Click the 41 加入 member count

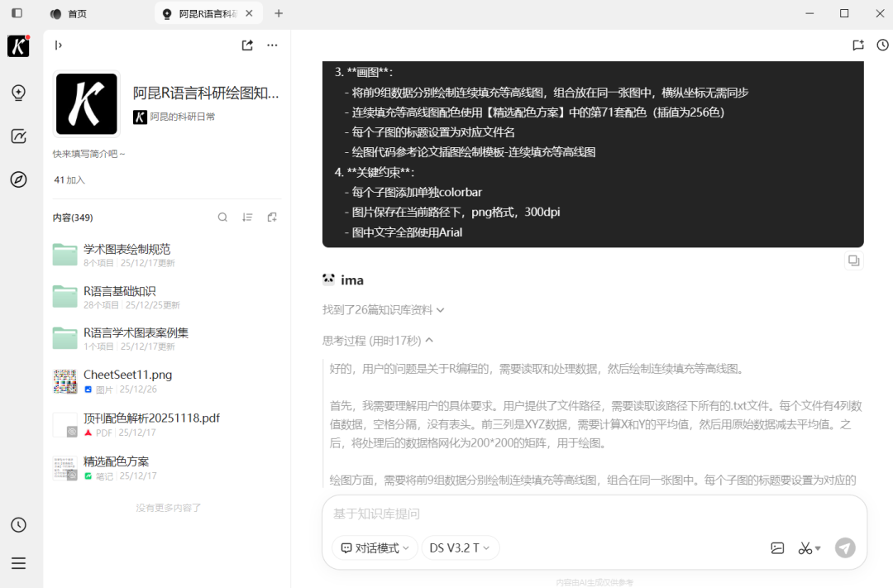pos(69,180)
